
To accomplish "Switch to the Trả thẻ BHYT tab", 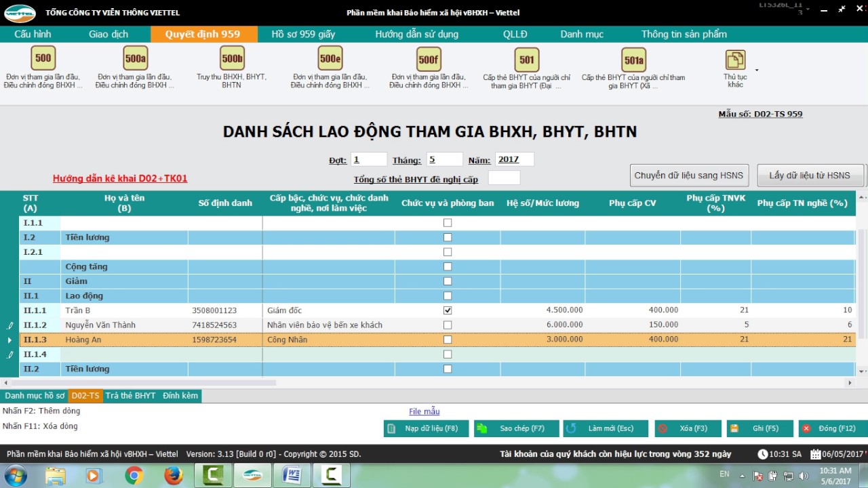I will [131, 396].
